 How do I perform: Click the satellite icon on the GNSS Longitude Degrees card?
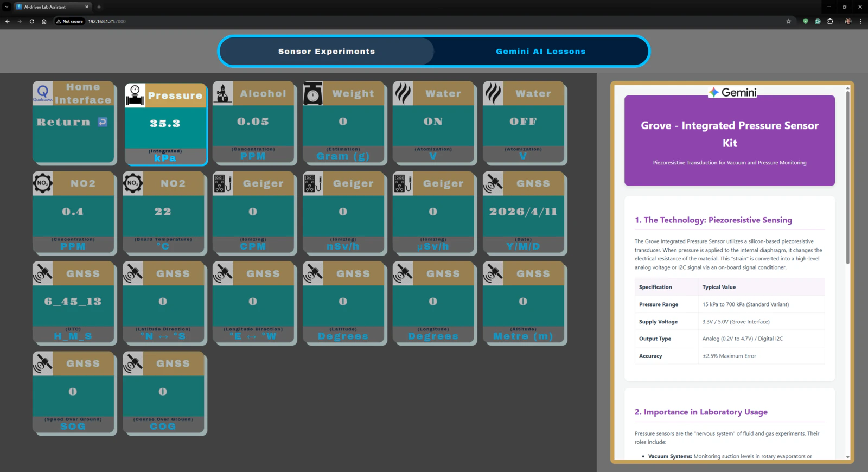pos(403,273)
